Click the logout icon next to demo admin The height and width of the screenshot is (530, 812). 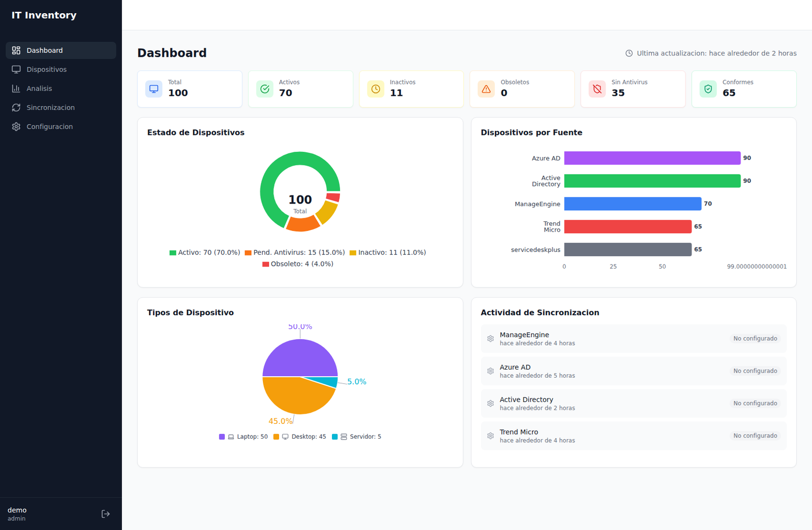(106, 513)
